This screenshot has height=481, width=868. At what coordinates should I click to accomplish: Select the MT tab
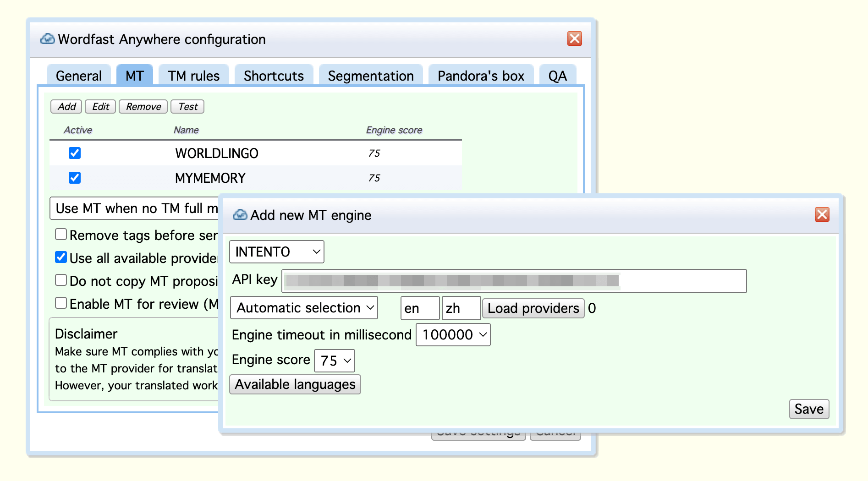[x=135, y=76]
